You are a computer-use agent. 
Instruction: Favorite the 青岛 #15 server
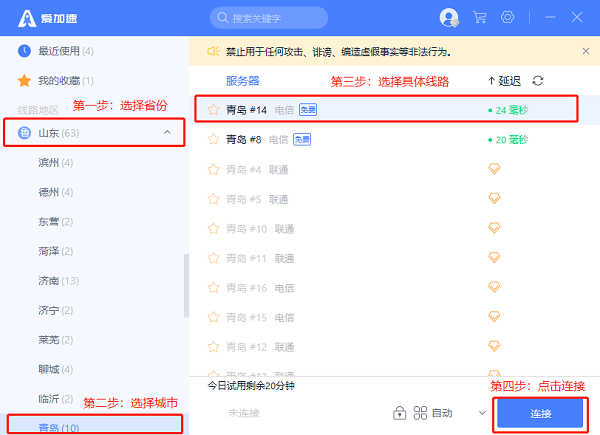pos(214,317)
